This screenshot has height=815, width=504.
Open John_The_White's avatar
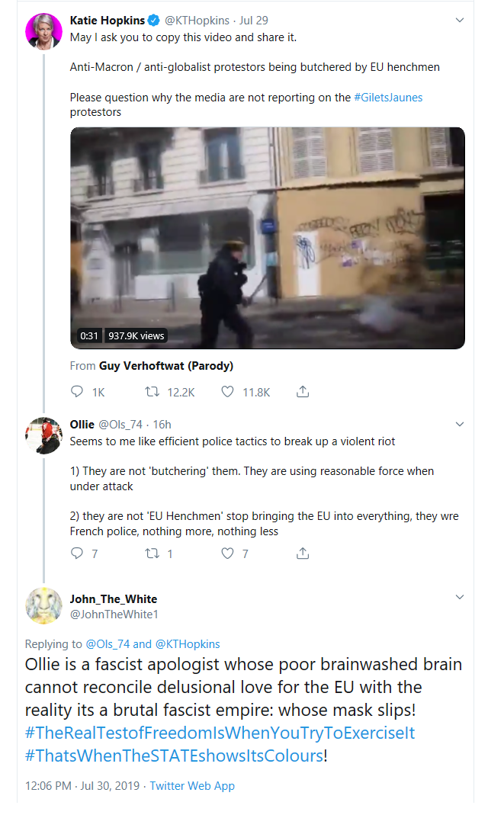[43, 606]
